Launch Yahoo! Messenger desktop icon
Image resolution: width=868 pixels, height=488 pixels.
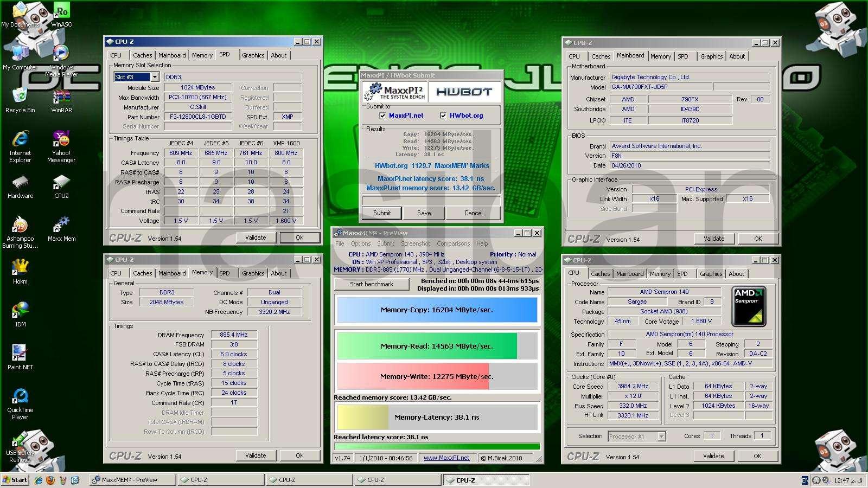61,146
